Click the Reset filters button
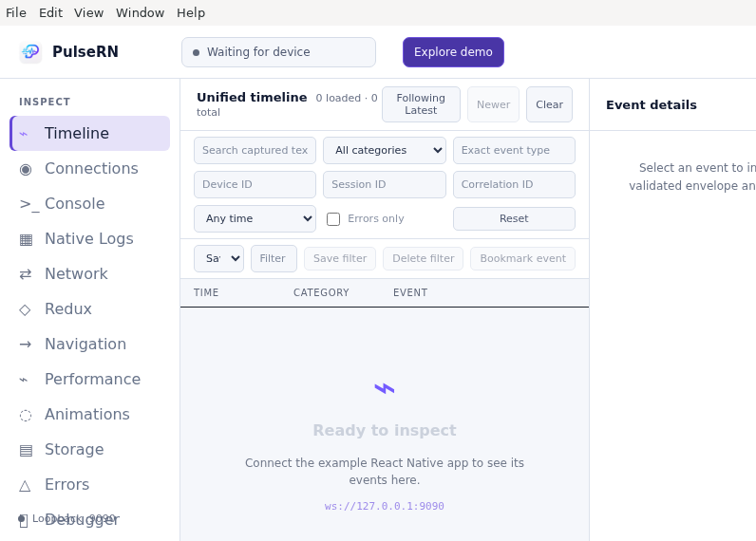Screen dimensions: 756x541 (514, 218)
